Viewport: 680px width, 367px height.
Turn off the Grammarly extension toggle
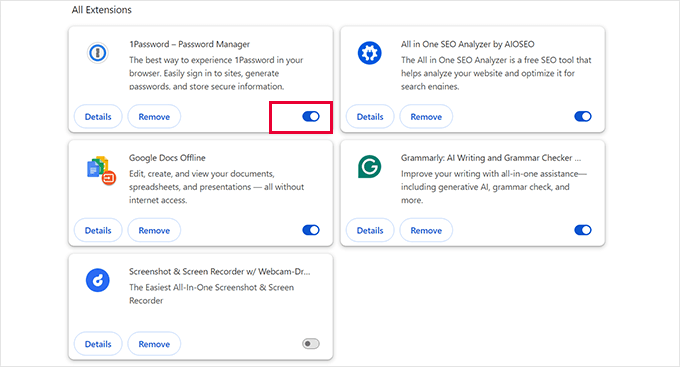583,230
